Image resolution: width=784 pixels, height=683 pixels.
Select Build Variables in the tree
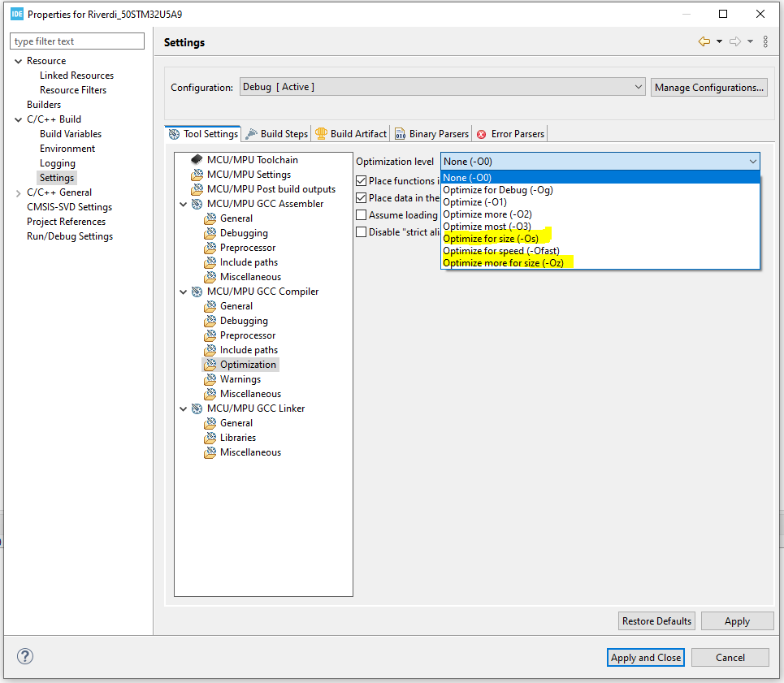click(x=71, y=134)
